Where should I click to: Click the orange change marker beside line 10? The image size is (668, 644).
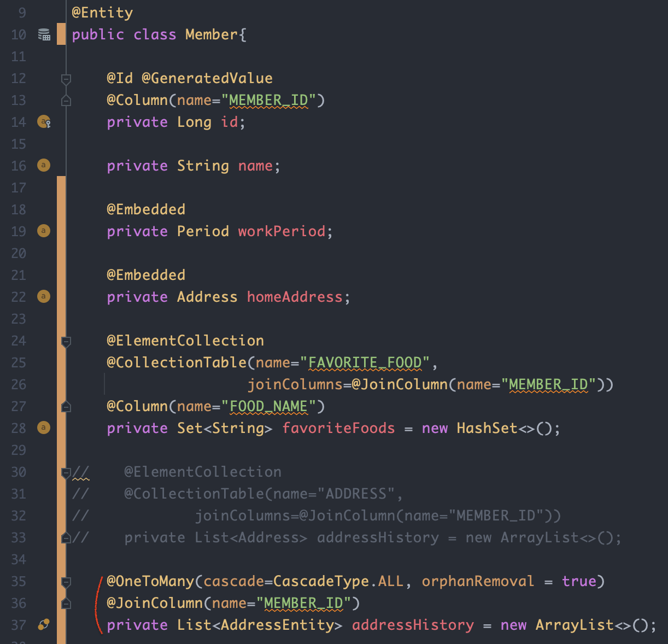click(61, 34)
